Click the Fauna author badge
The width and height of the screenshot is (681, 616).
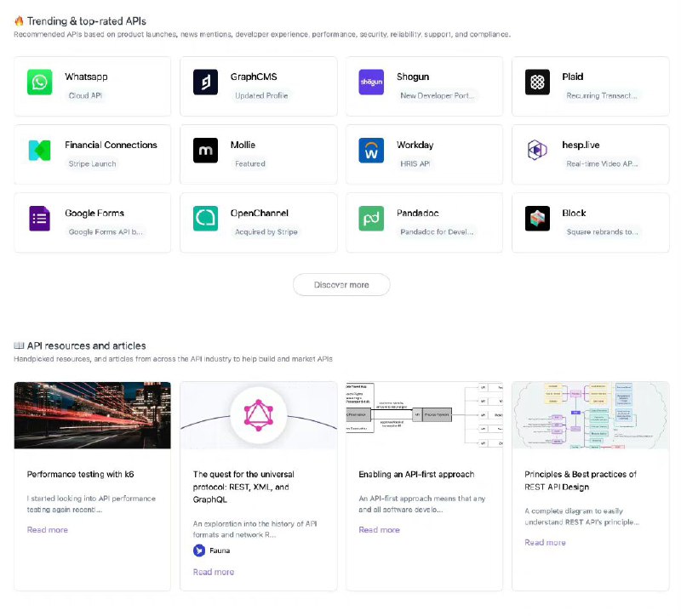click(210, 550)
